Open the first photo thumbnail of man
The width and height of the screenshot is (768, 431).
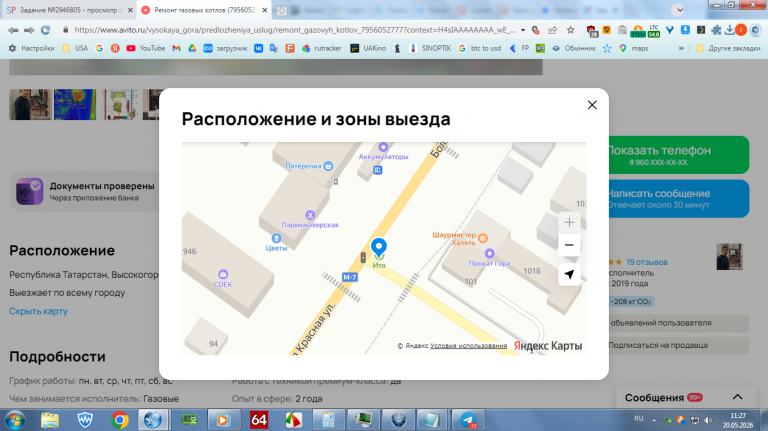click(30, 104)
